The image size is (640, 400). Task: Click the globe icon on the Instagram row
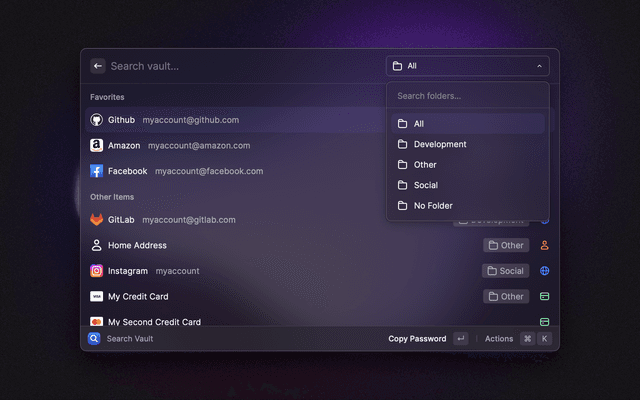click(545, 271)
